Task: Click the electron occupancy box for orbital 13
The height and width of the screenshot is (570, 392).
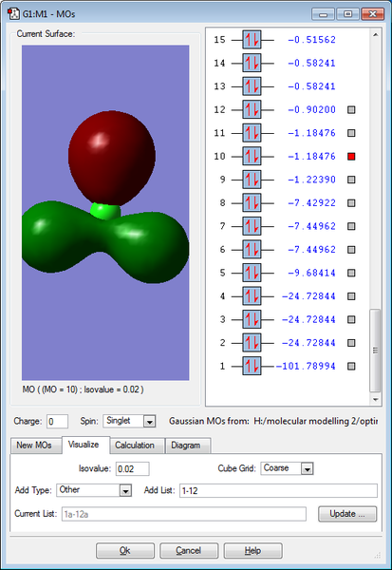Action: 252,86
